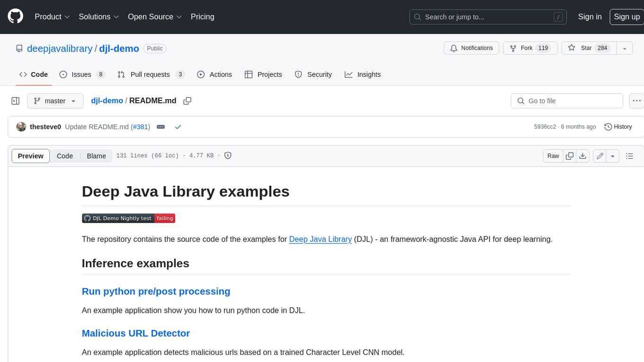The width and height of the screenshot is (644, 362).
Task: Click the Inference examples heading
Action: pyautogui.click(x=135, y=263)
